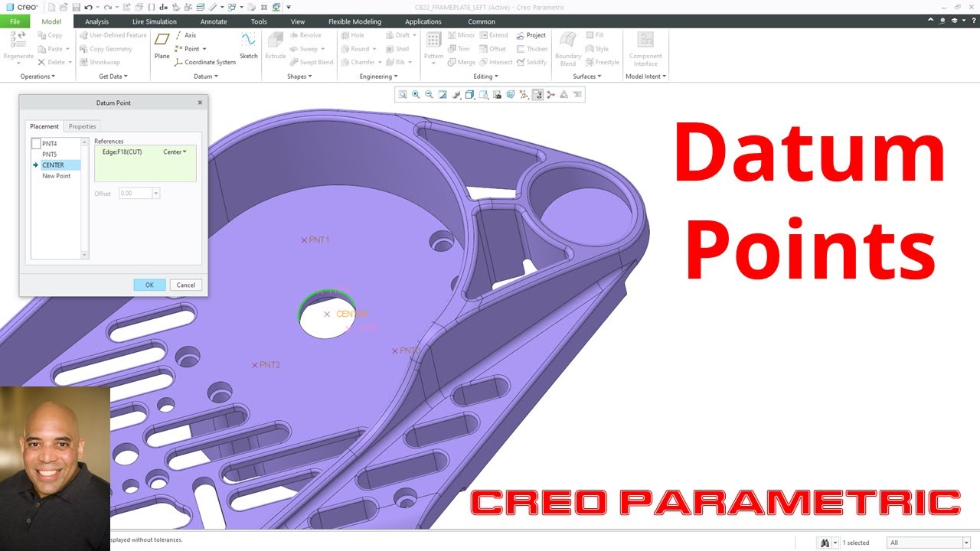Switch to the View ribbon tab
The image size is (980, 551).
pyautogui.click(x=298, y=21)
